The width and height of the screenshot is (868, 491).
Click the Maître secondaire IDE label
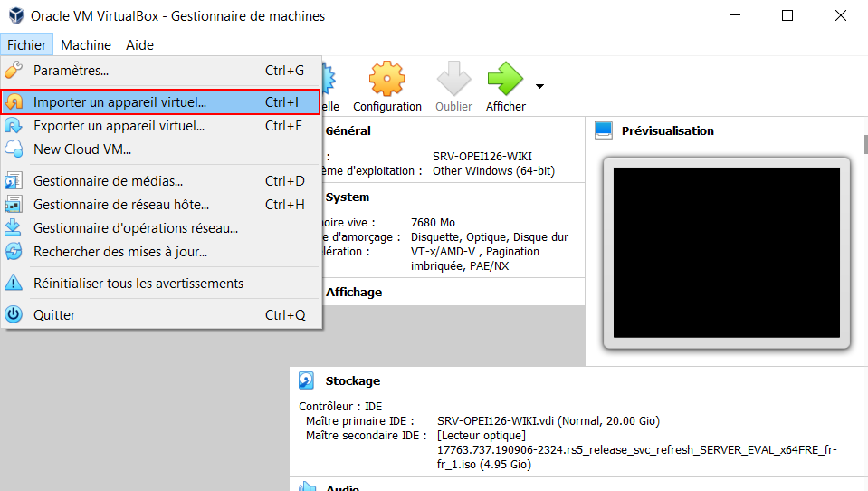click(x=366, y=435)
